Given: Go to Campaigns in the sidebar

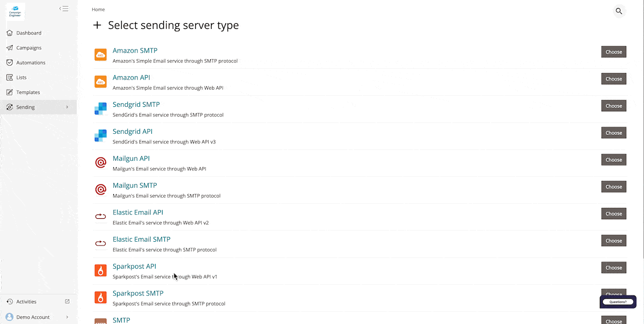Looking at the screenshot, I should click(x=28, y=48).
